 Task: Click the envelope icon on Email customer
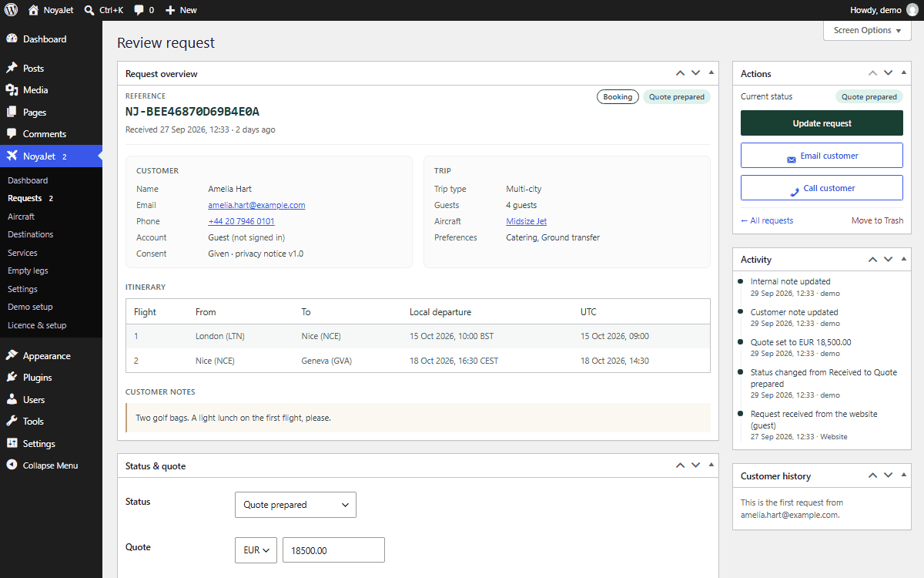[791, 160]
